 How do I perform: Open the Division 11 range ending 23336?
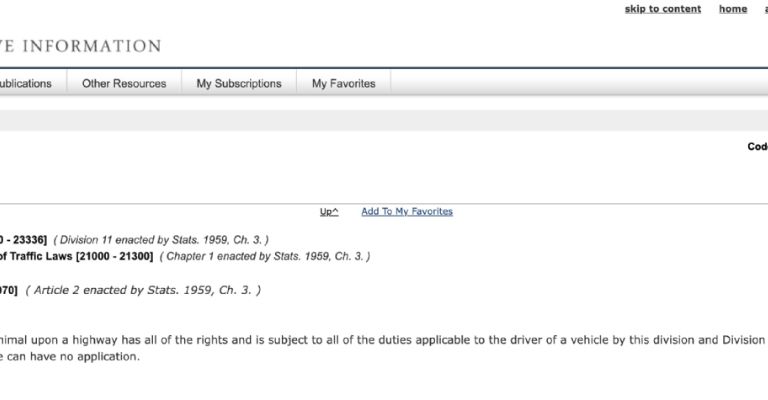[x=23, y=240]
